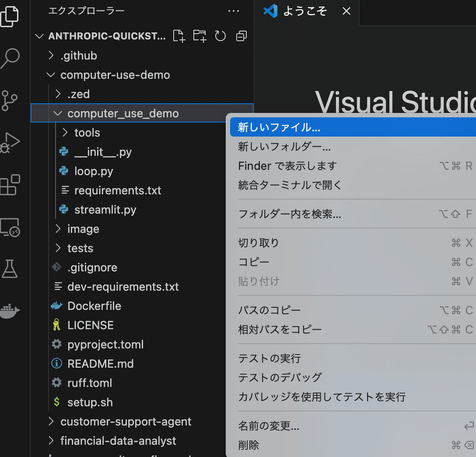Viewport: 476px width, 457px height.
Task: Open the Dockerfile file name
Action: [94, 306]
